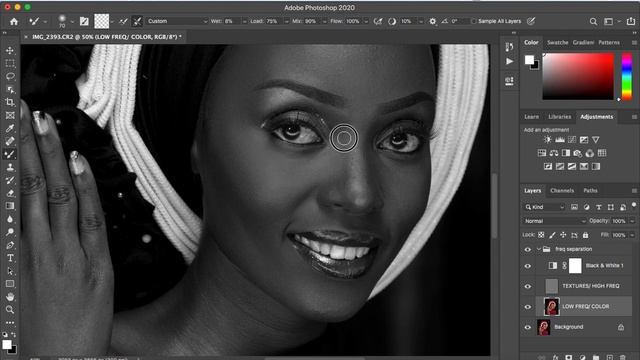Toggle lock transparent pixels
This screenshot has height=360, width=640.
(541, 235)
